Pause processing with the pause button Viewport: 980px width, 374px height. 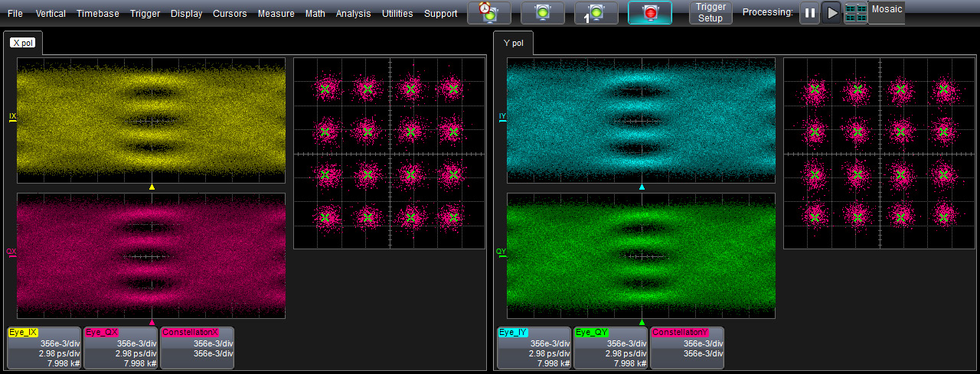(x=809, y=13)
